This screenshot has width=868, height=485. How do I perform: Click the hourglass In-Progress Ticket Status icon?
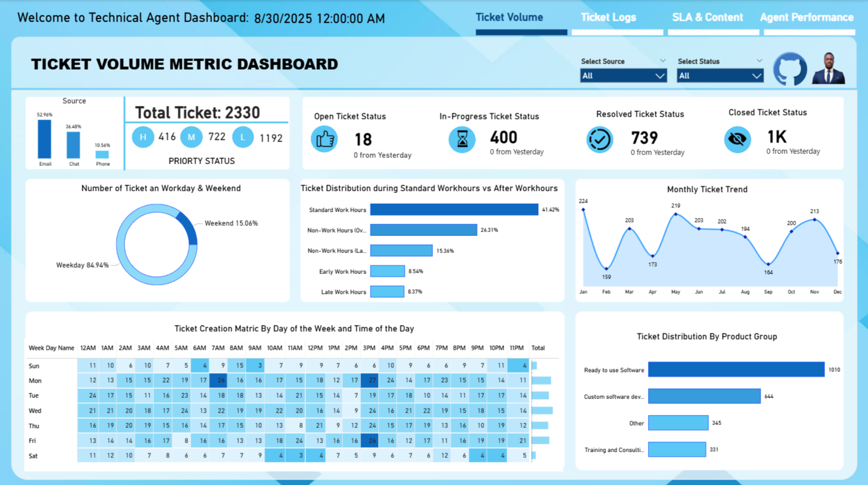(x=462, y=139)
